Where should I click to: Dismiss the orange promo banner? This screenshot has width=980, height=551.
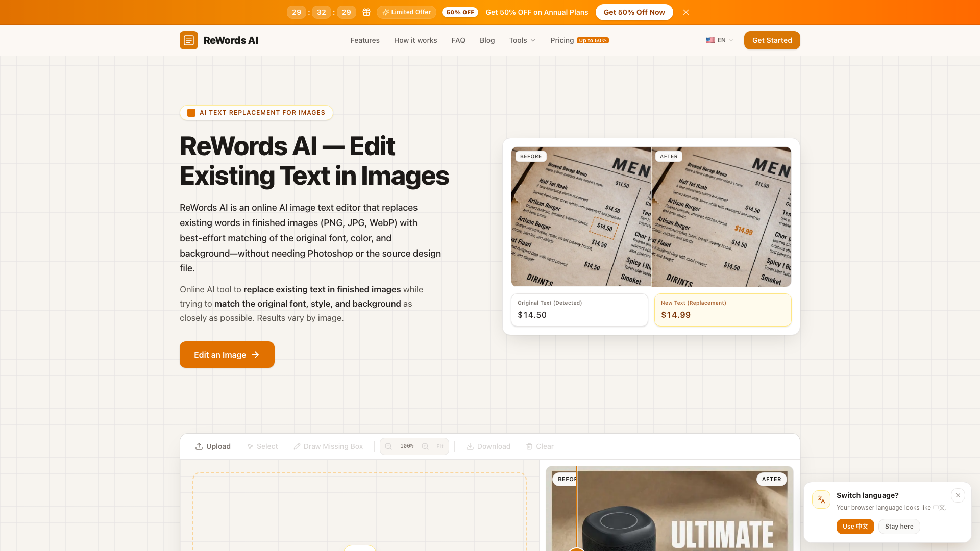(x=686, y=12)
